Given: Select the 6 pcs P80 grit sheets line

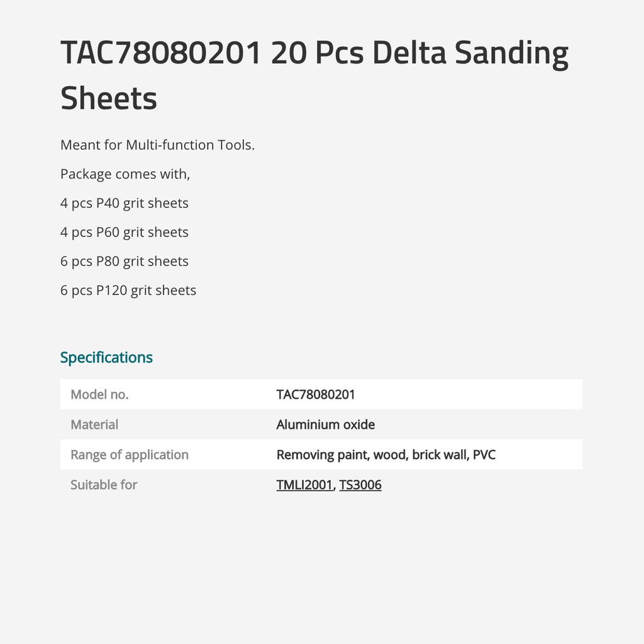Looking at the screenshot, I should coord(125,261).
